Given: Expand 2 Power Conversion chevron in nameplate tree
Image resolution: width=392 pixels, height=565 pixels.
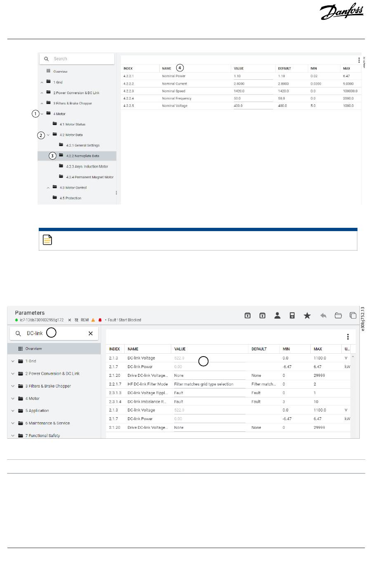Looking at the screenshot, I should coord(42,93).
